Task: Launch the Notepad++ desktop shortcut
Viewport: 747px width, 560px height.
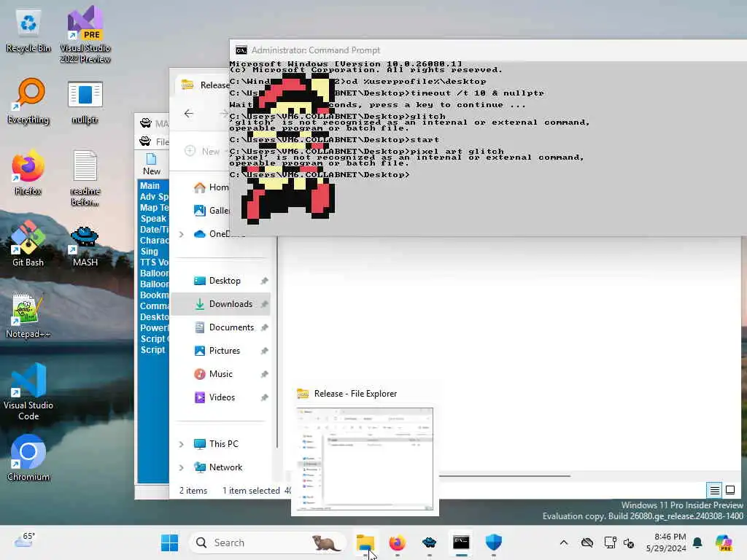Action: pos(28,315)
